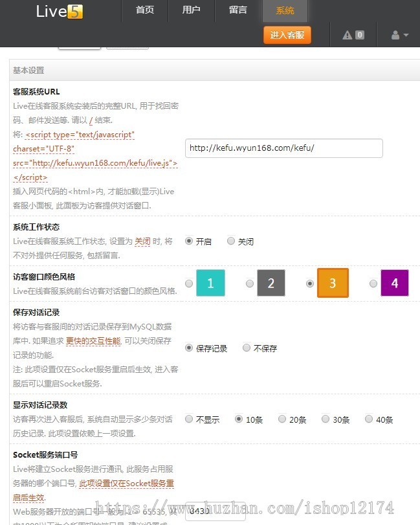Select 开启 for system work status
Image resolution: width=420 pixels, height=525 pixels.
pyautogui.click(x=189, y=241)
